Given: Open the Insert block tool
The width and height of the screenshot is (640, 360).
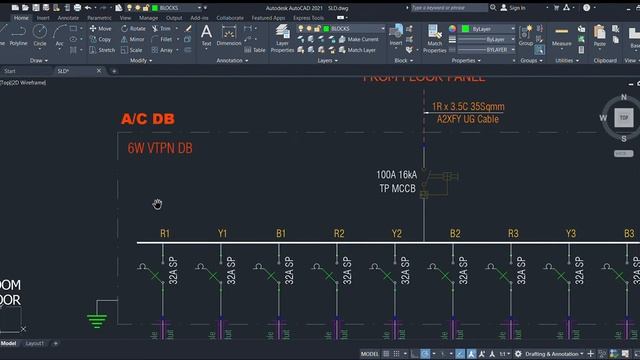Looking at the screenshot, I should [x=396, y=35].
